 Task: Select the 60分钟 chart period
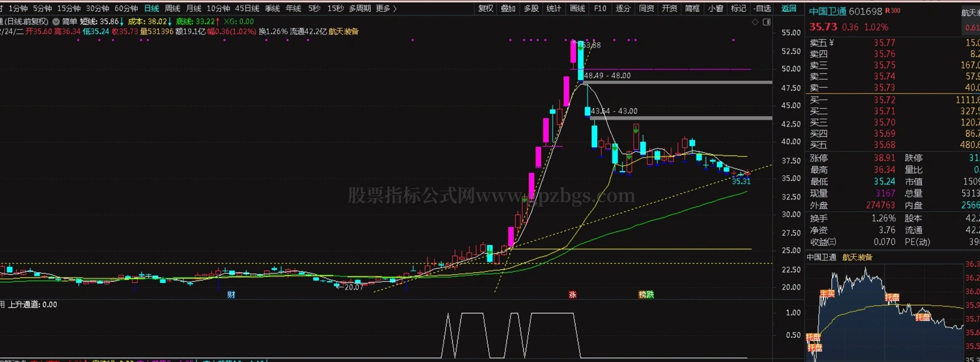point(126,9)
